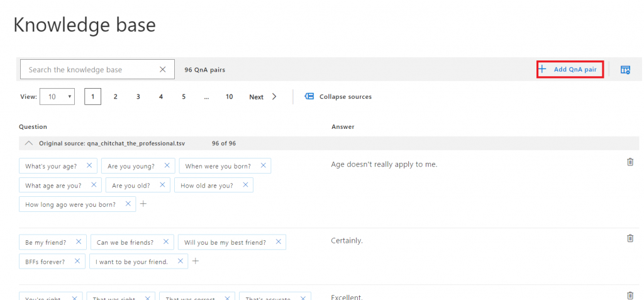Remove question 'I want to be your friend.'

pos(180,261)
